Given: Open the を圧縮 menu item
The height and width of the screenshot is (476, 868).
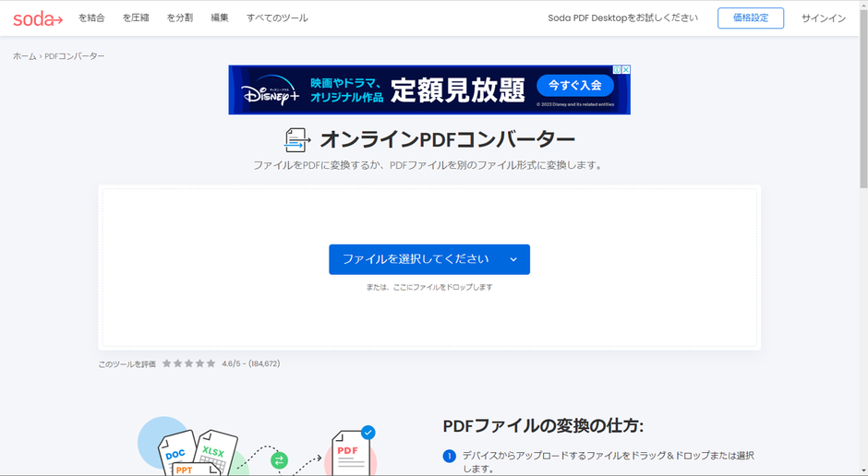Looking at the screenshot, I should click(x=136, y=18).
